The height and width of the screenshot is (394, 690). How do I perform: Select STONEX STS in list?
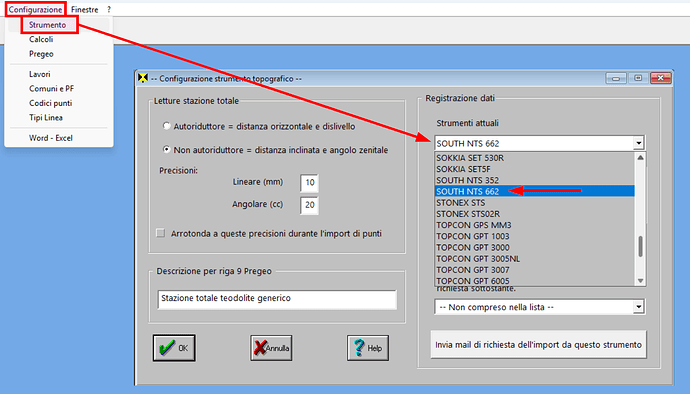click(534, 203)
